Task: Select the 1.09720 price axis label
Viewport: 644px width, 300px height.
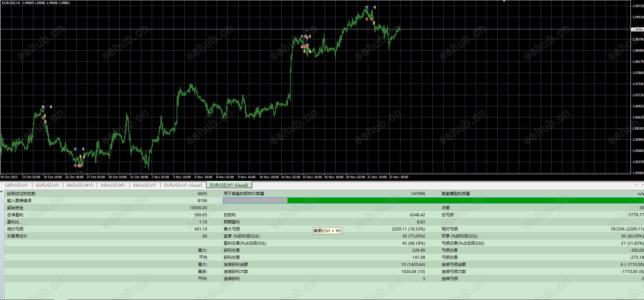Action: tap(638, 6)
